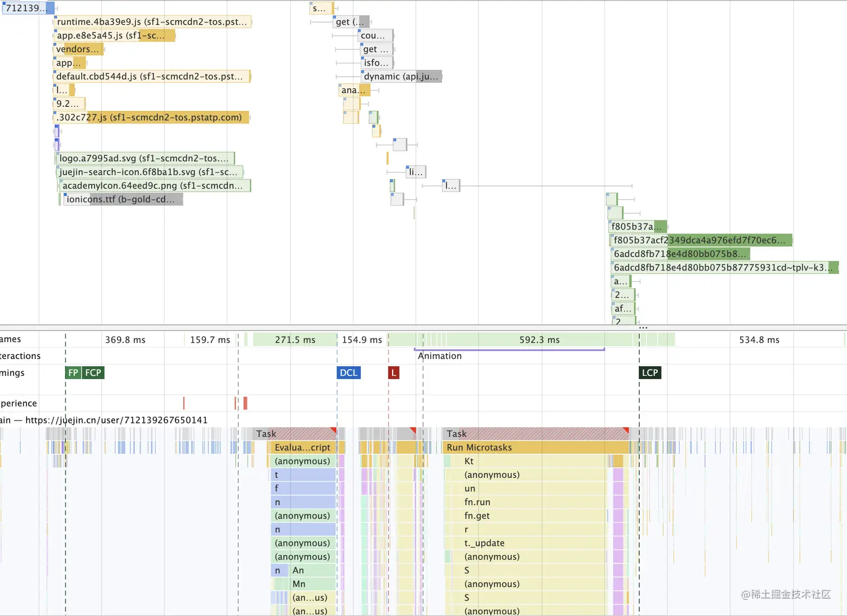The image size is (847, 616).
Task: Click the dynamic (api.ju… request
Action: (x=402, y=76)
